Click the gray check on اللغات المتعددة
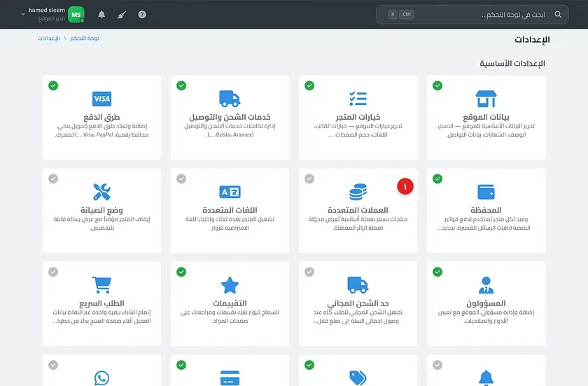 pos(181,179)
